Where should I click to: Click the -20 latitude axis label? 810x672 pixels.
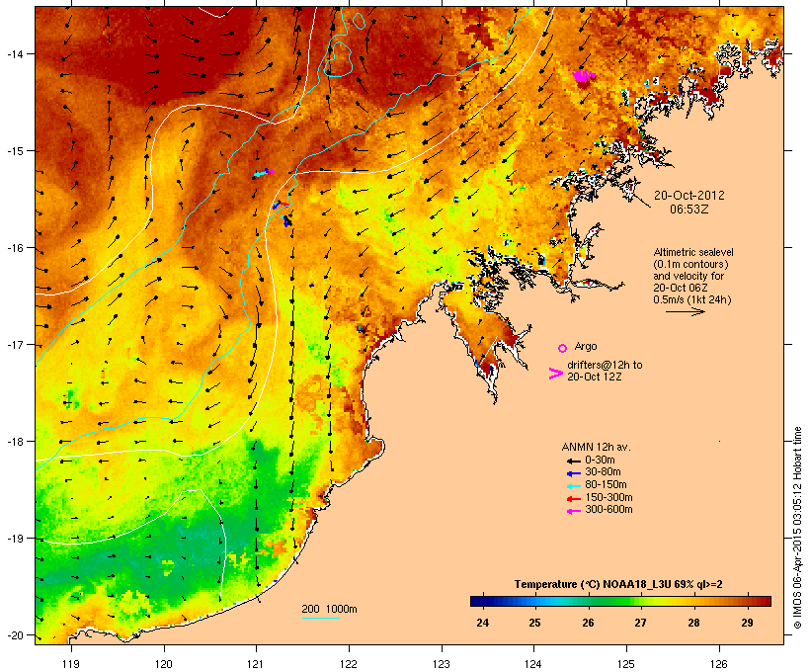tap(14, 635)
